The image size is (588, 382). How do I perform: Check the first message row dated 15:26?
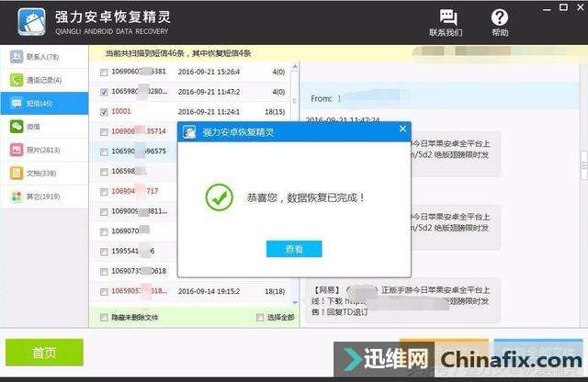point(104,72)
